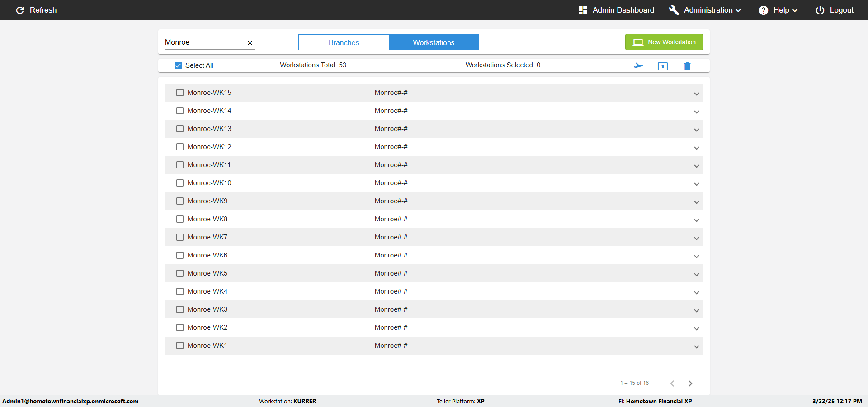Check the Monroe-WK6 checkbox
Screen dimensions: 868x407
click(180, 255)
